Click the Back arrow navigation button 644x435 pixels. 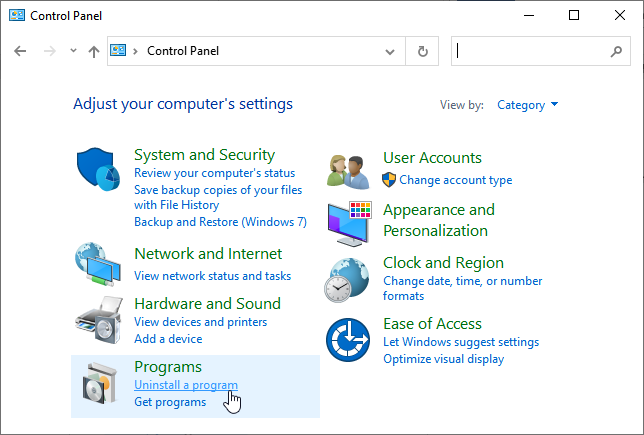click(20, 51)
